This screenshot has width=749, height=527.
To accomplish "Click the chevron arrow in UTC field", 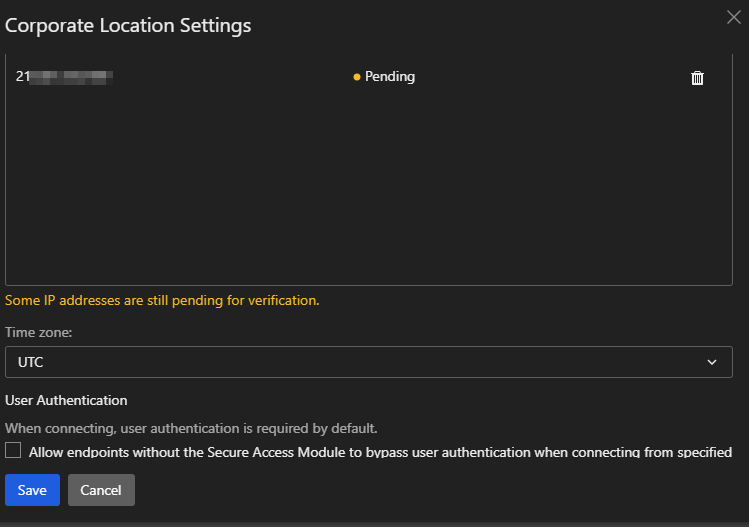I will tap(712, 362).
